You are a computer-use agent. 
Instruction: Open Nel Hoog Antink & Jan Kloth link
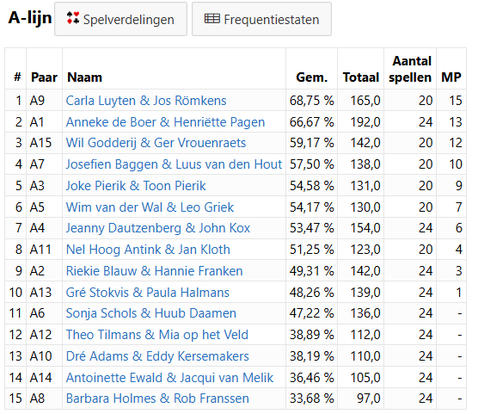pyautogui.click(x=148, y=249)
